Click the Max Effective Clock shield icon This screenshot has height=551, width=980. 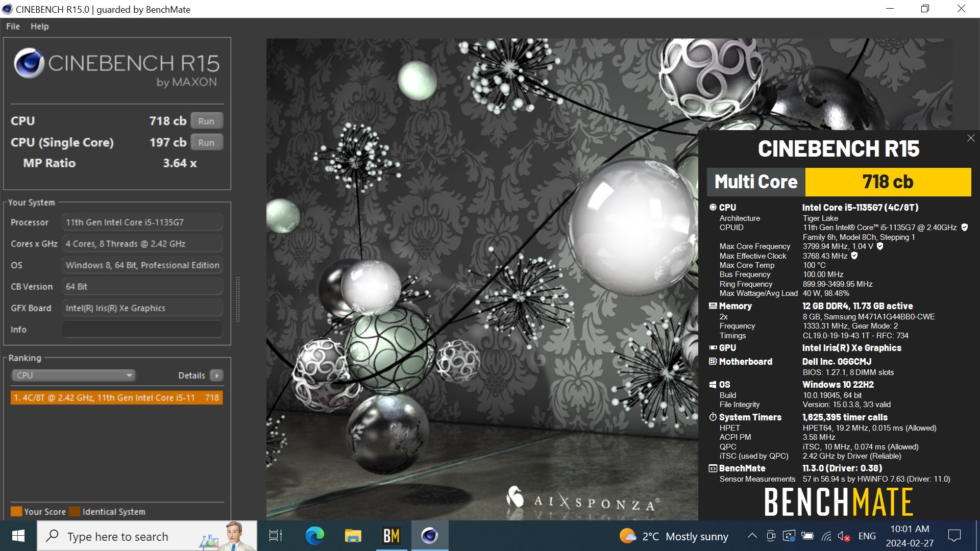pos(854,256)
